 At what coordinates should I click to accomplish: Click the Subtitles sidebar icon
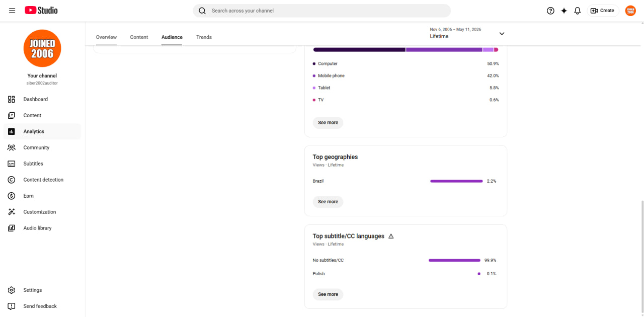12,164
